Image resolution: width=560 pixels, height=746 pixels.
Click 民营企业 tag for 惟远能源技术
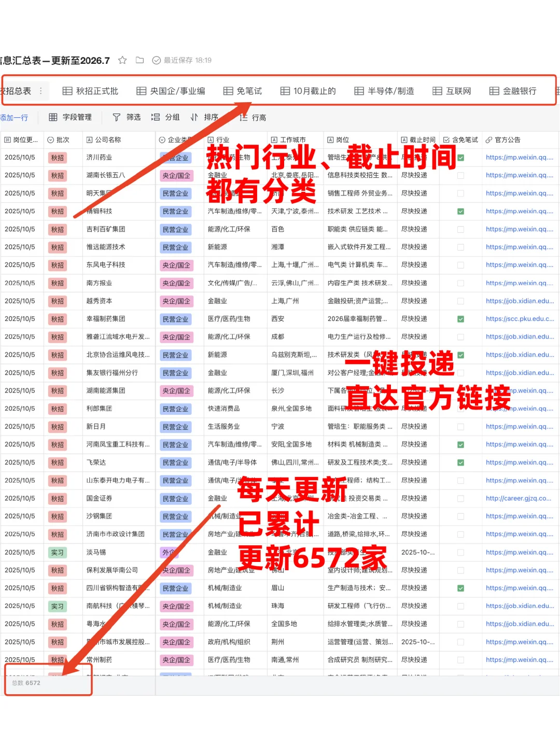[x=176, y=247]
